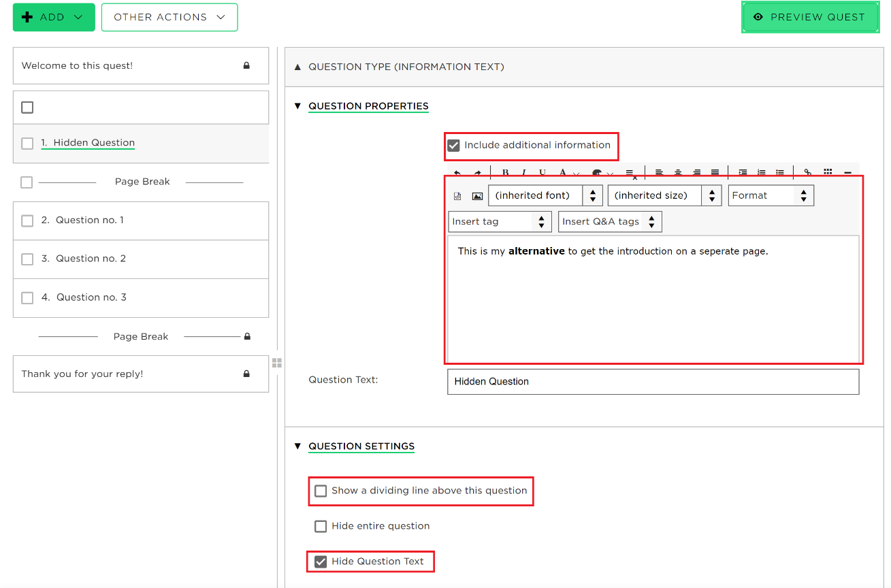Click into the additional information text area
The width and height of the screenshot is (891, 588).
coord(653,299)
